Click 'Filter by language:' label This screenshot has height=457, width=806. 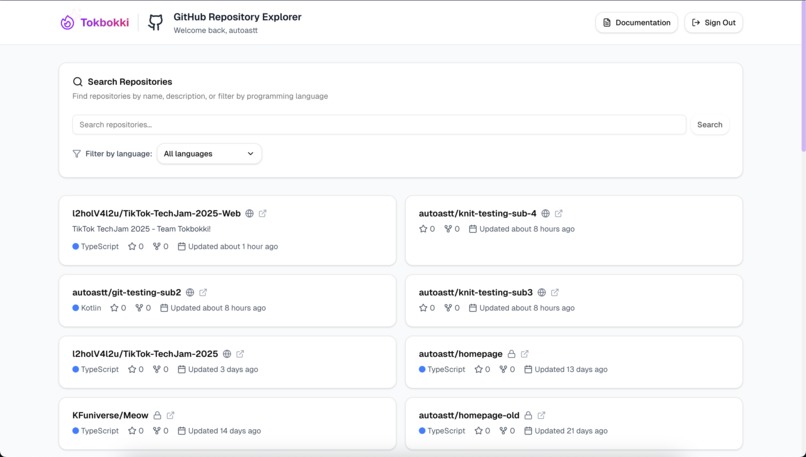(119, 154)
